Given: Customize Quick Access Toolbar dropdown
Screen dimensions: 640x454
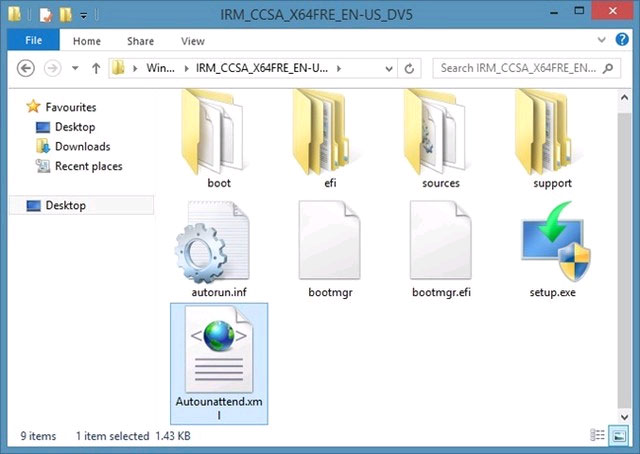Looking at the screenshot, I should coord(84,16).
